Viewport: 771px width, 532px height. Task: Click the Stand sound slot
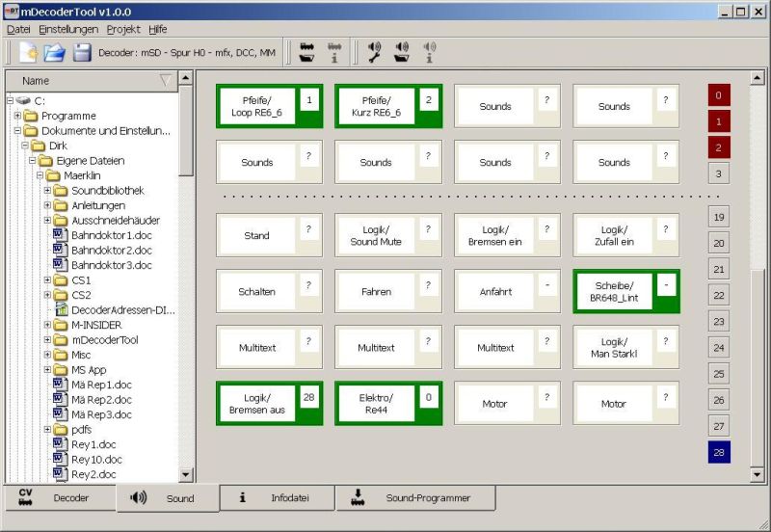tap(270, 235)
